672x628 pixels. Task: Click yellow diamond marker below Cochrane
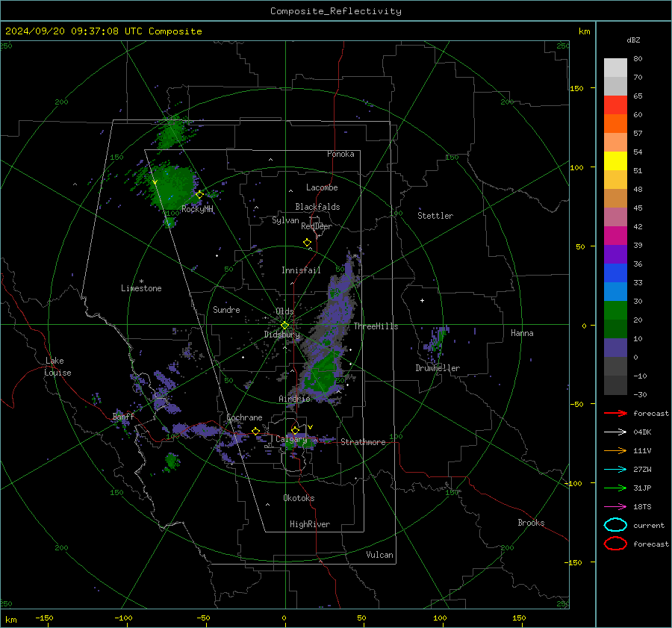click(255, 431)
